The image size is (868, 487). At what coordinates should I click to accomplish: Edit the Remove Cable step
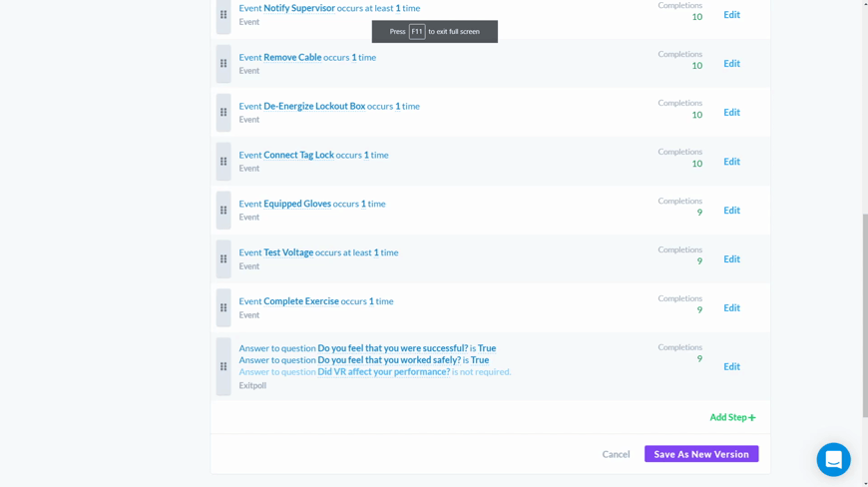[732, 64]
